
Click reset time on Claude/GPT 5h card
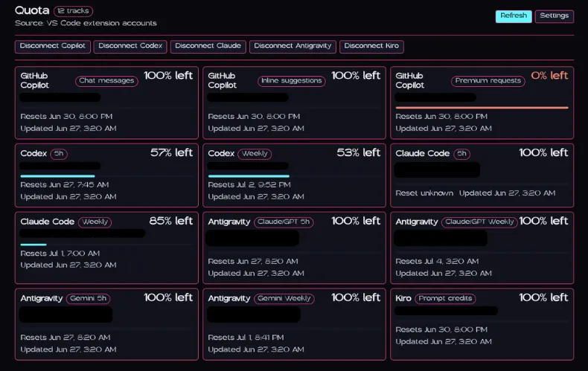point(253,261)
